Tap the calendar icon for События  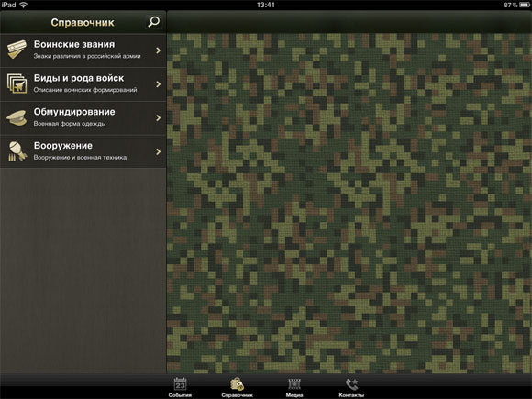pyautogui.click(x=180, y=384)
